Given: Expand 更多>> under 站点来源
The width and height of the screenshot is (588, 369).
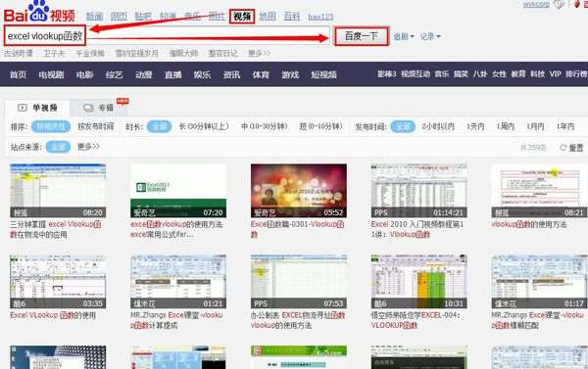Looking at the screenshot, I should [88, 147].
